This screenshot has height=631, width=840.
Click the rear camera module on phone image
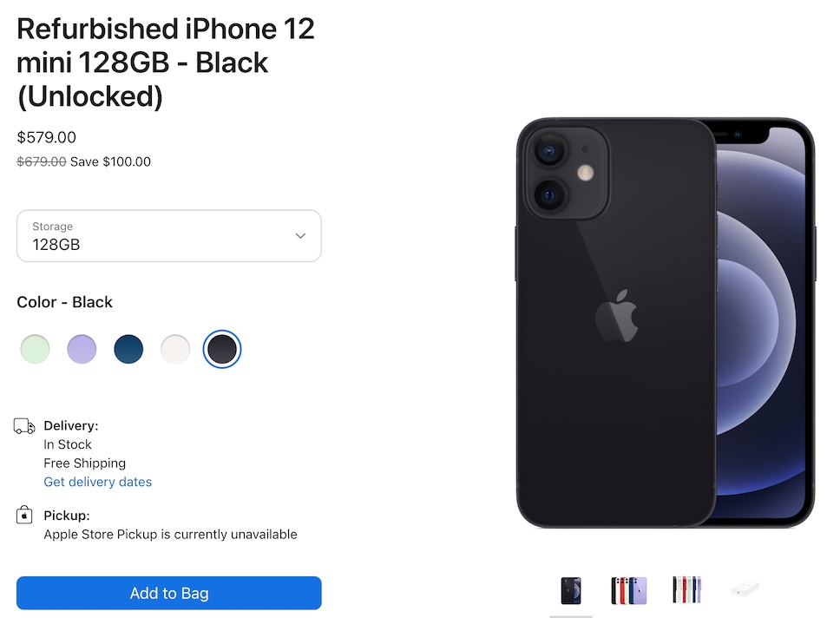567,174
